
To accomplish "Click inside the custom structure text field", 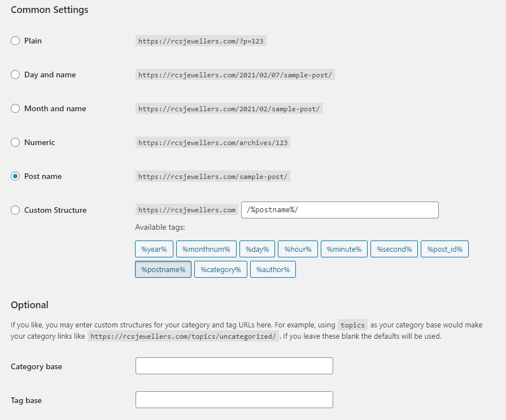I will coord(339,209).
